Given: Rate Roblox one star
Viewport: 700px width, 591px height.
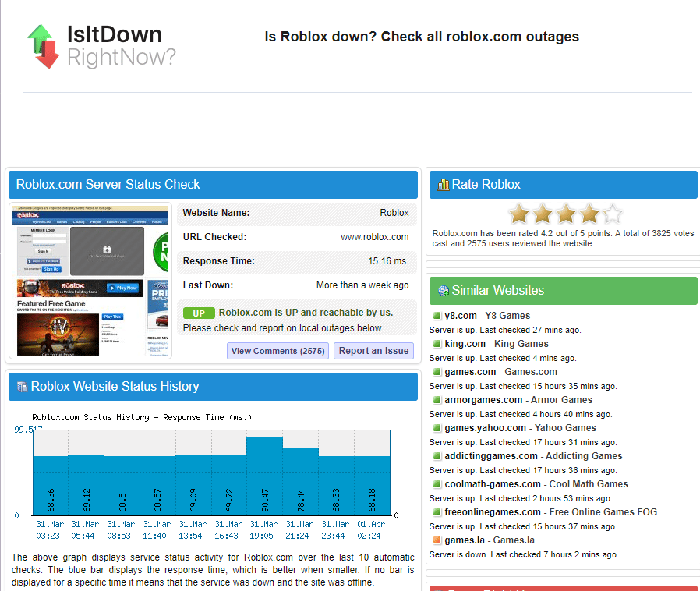Looking at the screenshot, I should pyautogui.click(x=519, y=214).
